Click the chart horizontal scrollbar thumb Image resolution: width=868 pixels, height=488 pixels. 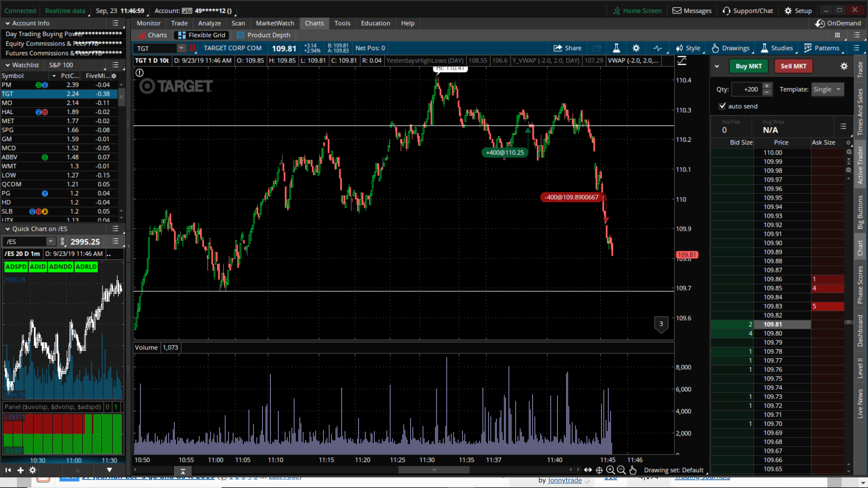(x=434, y=470)
